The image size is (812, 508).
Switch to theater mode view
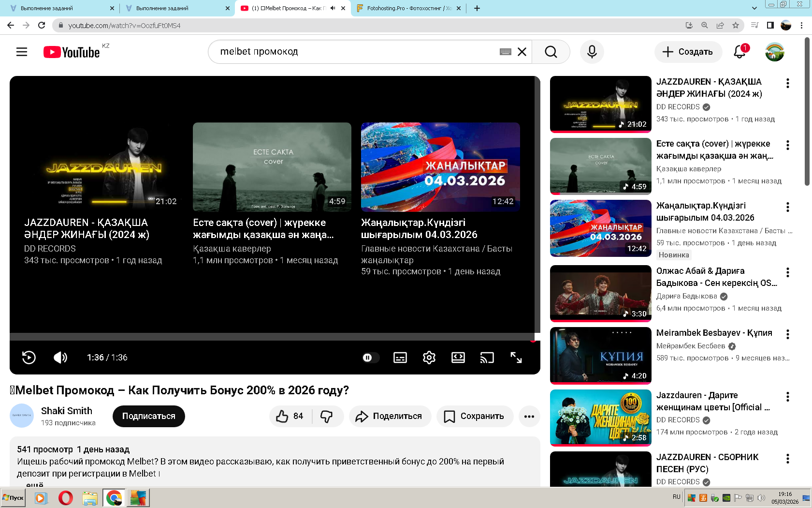458,358
